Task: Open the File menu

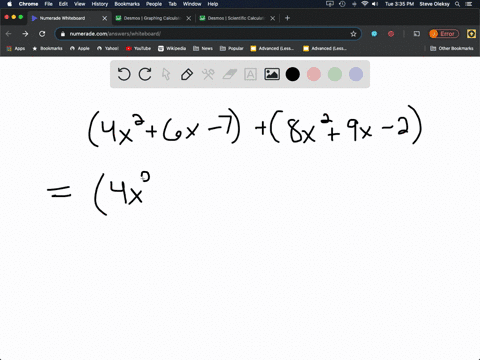Action: [49, 4]
